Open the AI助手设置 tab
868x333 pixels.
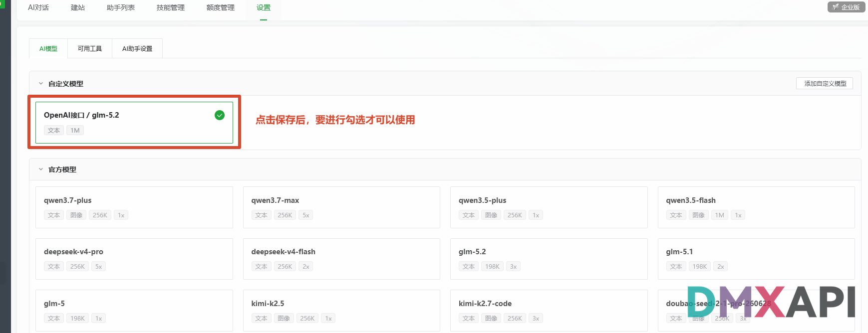pos(137,48)
